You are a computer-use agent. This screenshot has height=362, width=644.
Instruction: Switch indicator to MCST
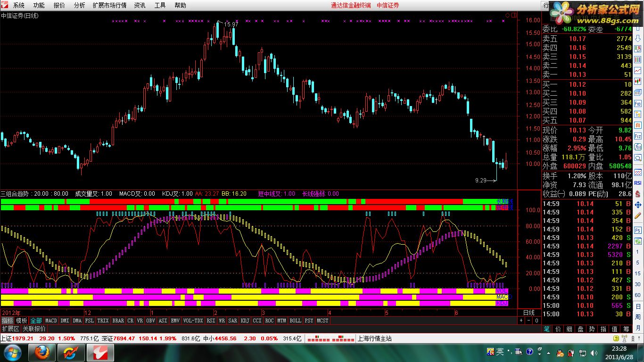point(322,321)
